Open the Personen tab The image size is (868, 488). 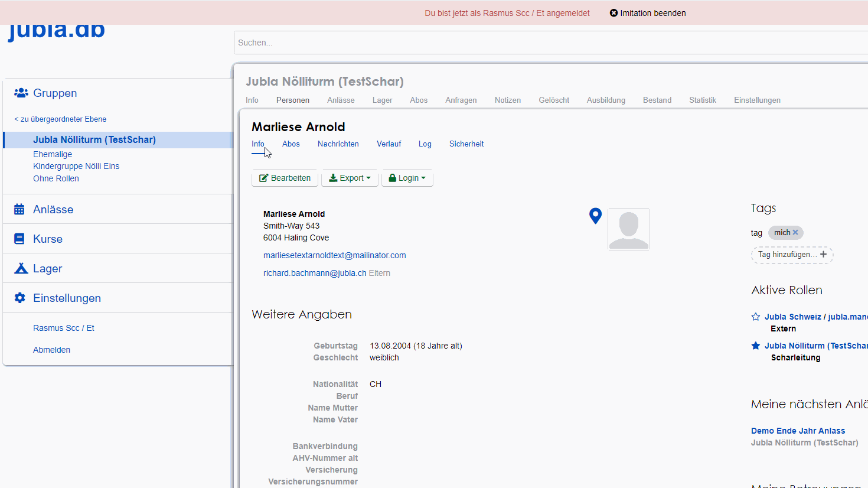click(293, 100)
